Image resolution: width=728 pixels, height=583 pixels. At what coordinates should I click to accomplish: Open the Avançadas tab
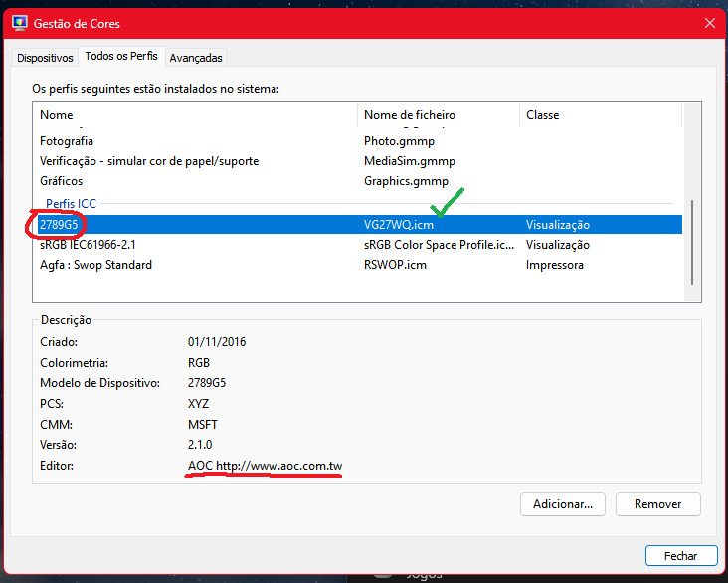pos(196,58)
